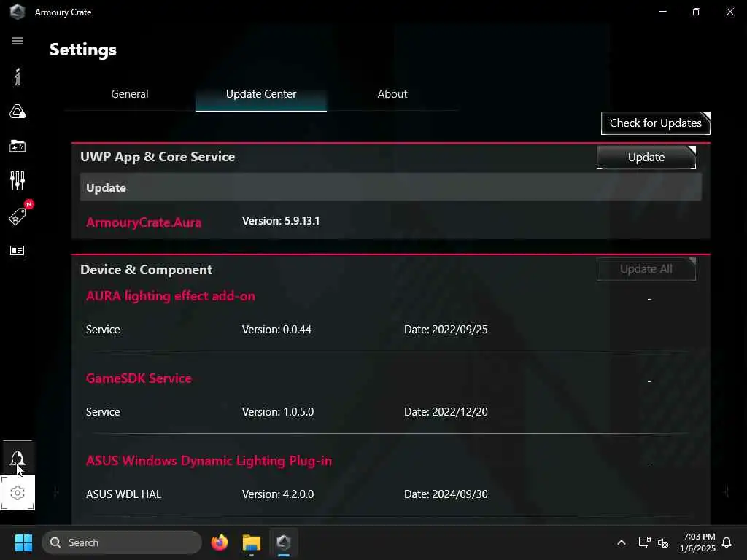The height and width of the screenshot is (560, 747).
Task: Click Date: 2024/09/30 text
Action: 446,494
